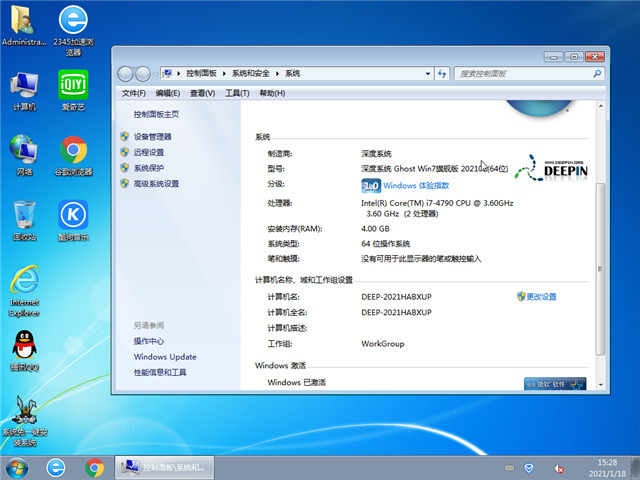Open 操作中心 link
The image size is (640, 480).
149,341
